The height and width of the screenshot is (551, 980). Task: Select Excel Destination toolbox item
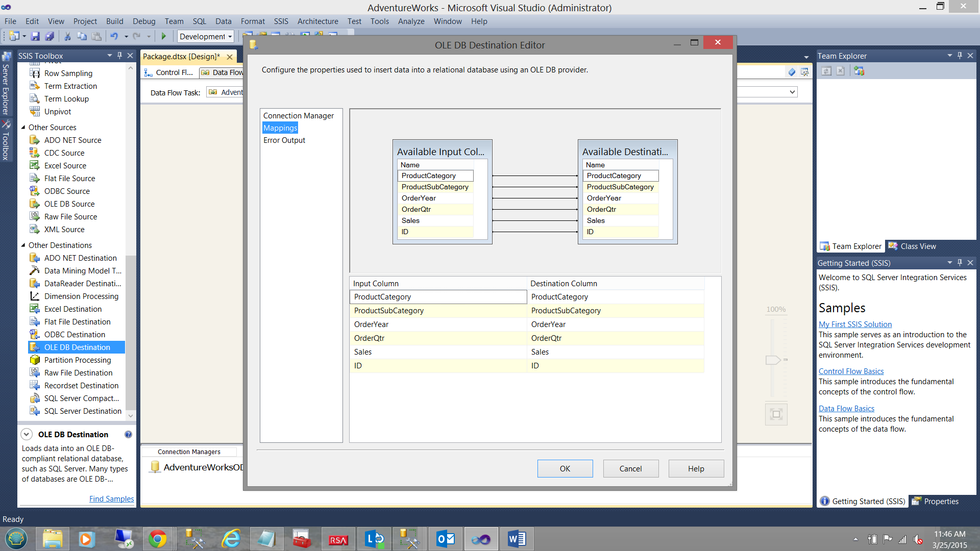pos(72,309)
